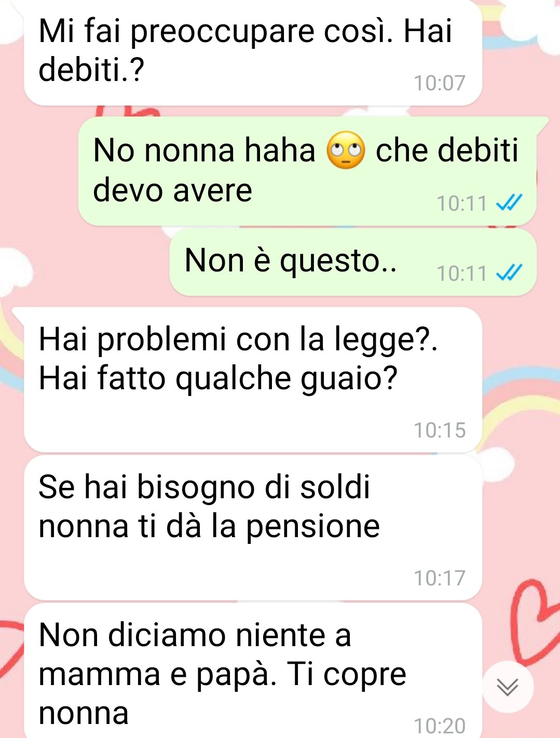Tap read receipt ticks on 'No nonna haha' message
This screenshot has height=738, width=560.
(x=508, y=203)
